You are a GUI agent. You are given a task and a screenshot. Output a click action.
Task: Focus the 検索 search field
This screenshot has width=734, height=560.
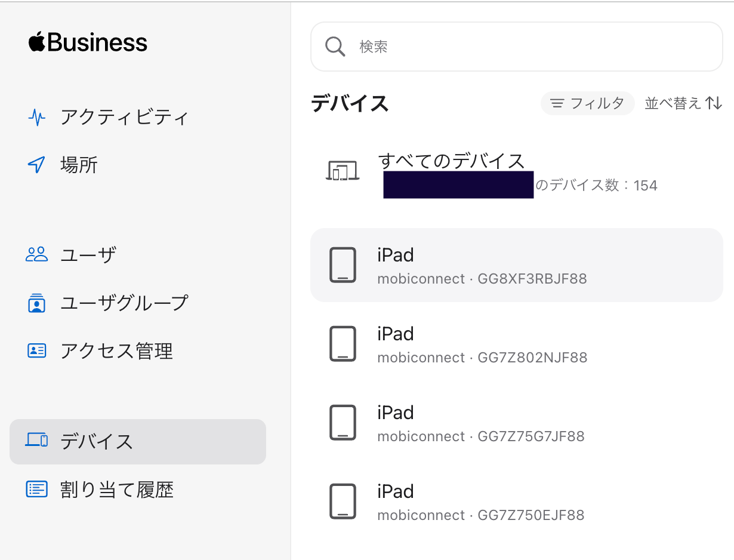pos(517,47)
